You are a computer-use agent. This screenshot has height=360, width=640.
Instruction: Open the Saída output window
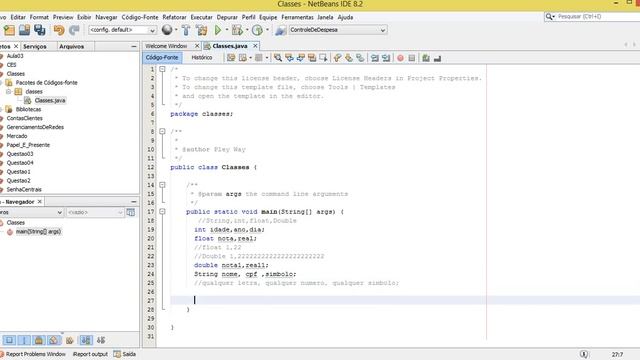[125, 354]
